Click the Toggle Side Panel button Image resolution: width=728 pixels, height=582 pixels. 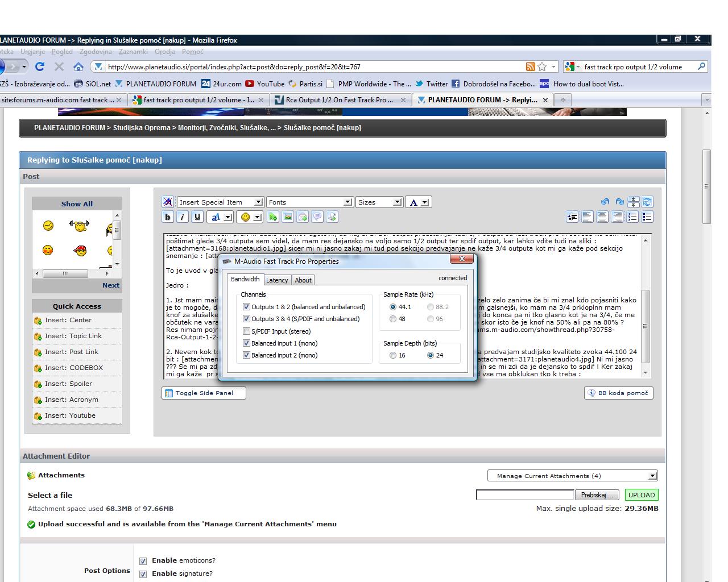coord(204,393)
